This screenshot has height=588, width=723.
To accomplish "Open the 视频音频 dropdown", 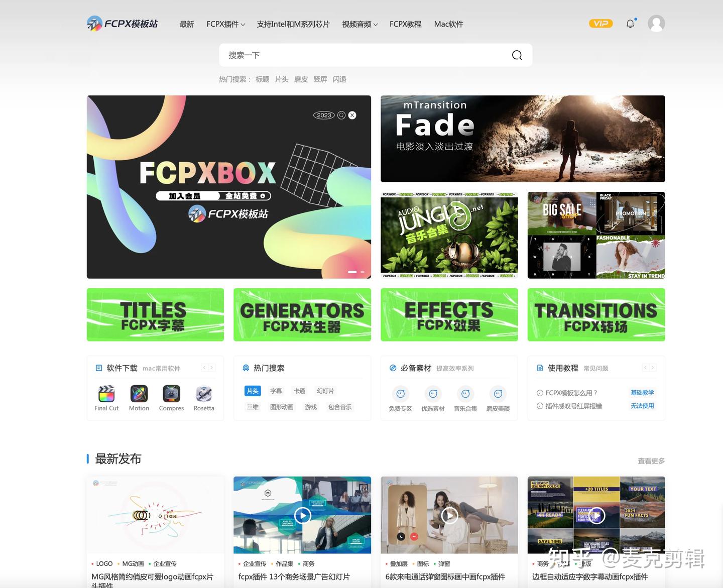I will pos(359,24).
